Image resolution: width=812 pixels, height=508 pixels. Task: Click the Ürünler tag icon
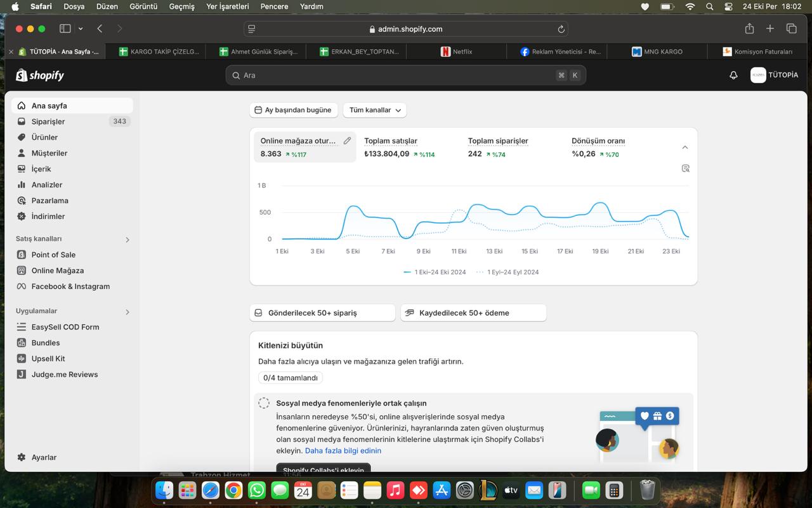click(x=22, y=137)
